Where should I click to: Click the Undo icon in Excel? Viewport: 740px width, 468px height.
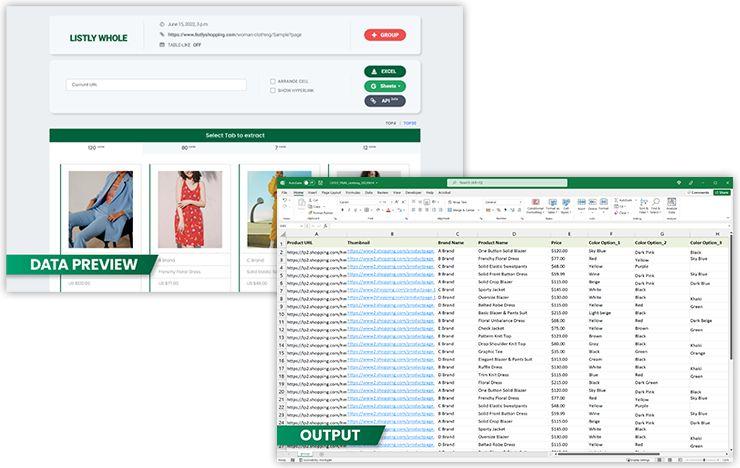pos(285,200)
